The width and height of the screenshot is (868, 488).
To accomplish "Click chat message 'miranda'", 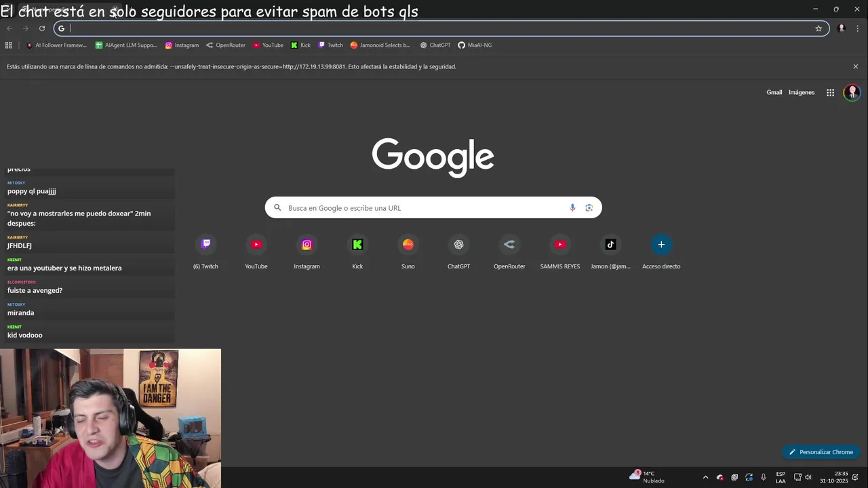I will tap(20, 312).
